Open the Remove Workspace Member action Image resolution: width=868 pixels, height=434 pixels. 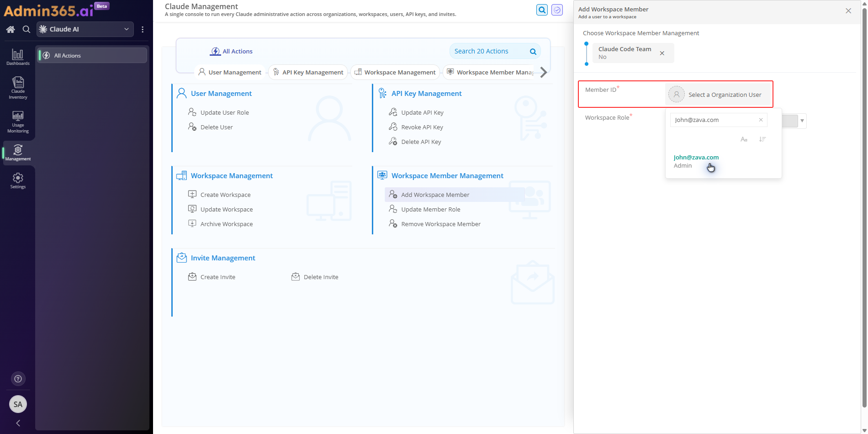[441, 224]
